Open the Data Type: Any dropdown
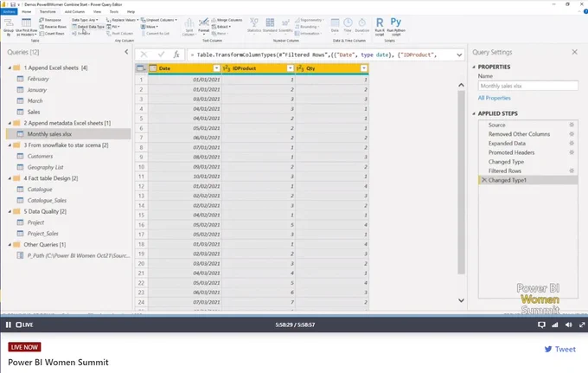Screen dimensions: 588x373 point(85,20)
